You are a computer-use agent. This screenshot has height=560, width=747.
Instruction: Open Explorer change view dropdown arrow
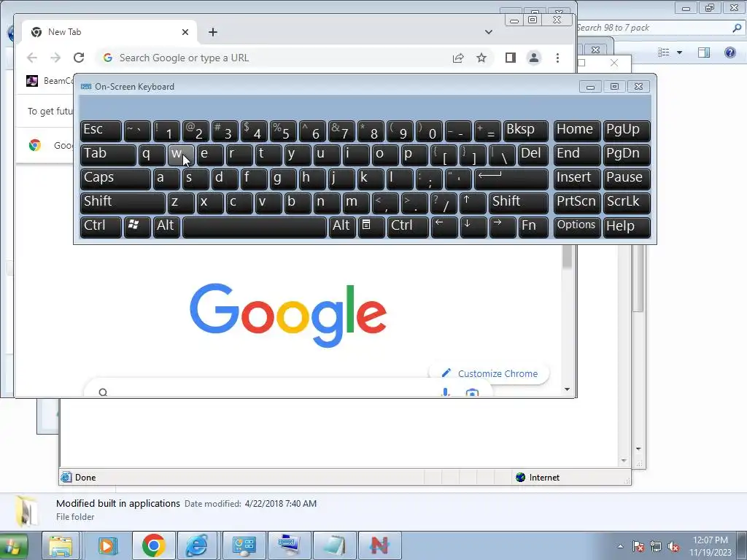pos(679,52)
